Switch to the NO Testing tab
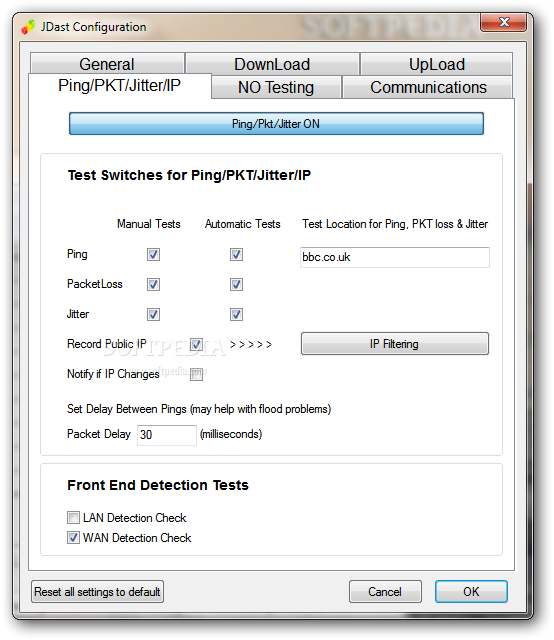 tap(276, 87)
